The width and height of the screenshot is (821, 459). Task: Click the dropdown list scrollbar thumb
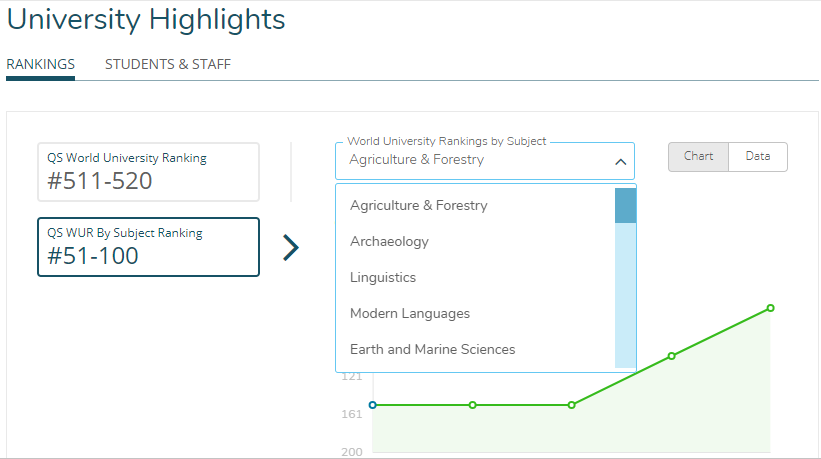pos(625,205)
